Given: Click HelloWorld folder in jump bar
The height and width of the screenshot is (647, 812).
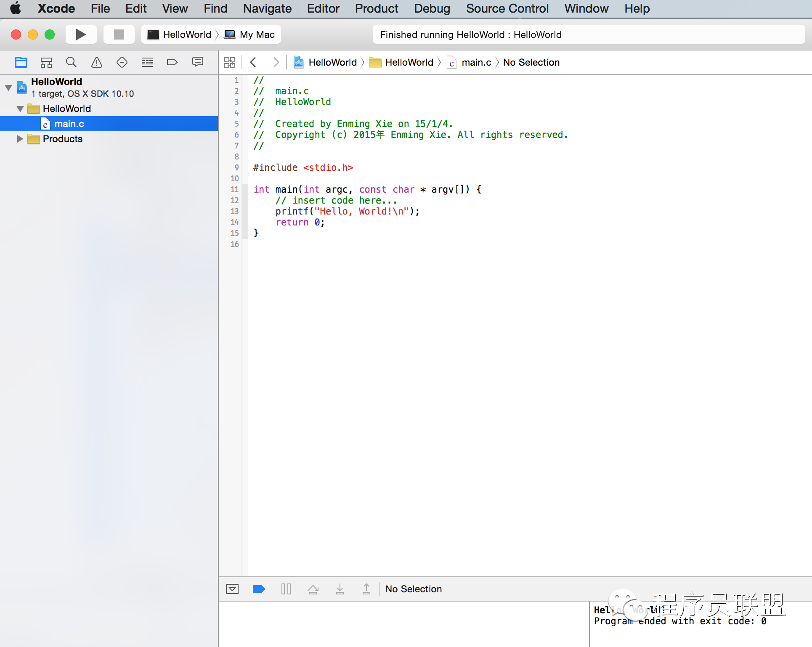Looking at the screenshot, I should 401,62.
